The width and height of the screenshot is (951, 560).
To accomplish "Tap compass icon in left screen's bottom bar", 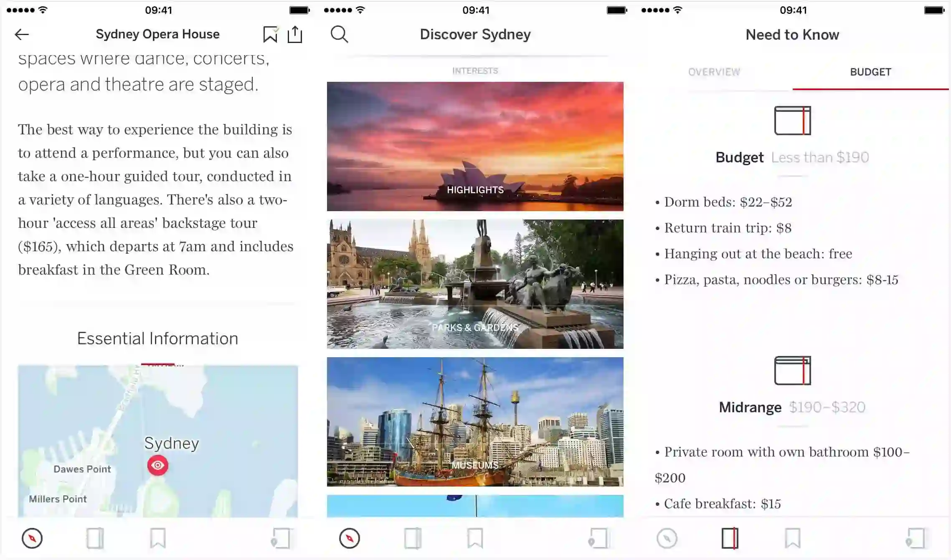I will pyautogui.click(x=32, y=538).
